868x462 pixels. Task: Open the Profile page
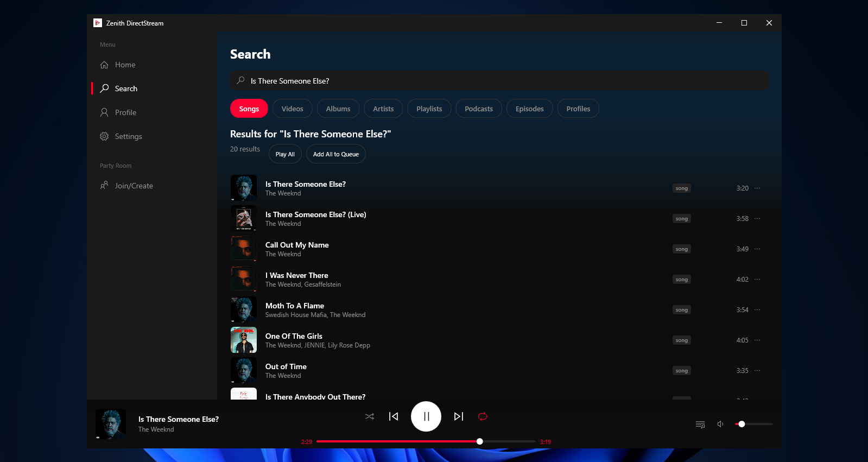(x=152, y=112)
